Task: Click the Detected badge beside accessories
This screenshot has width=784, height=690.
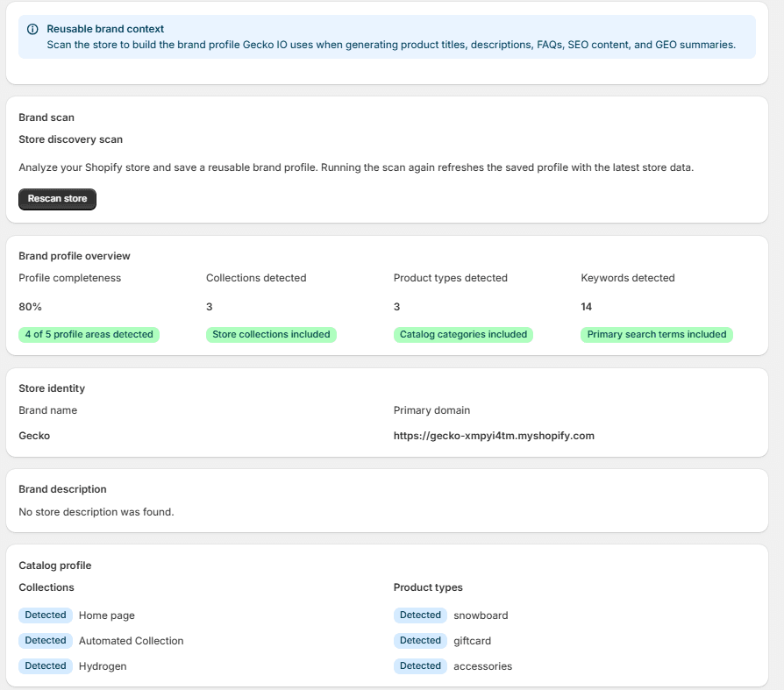Action: pyautogui.click(x=420, y=666)
